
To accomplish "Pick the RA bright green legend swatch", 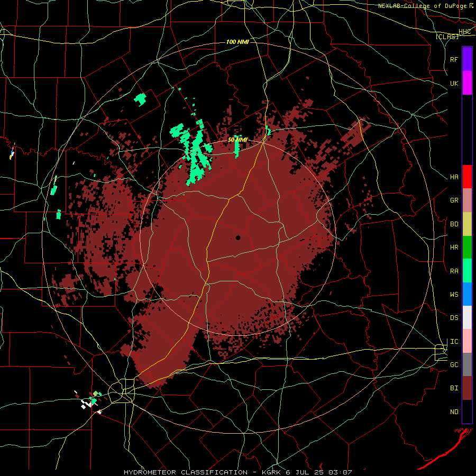I will pyautogui.click(x=467, y=271).
